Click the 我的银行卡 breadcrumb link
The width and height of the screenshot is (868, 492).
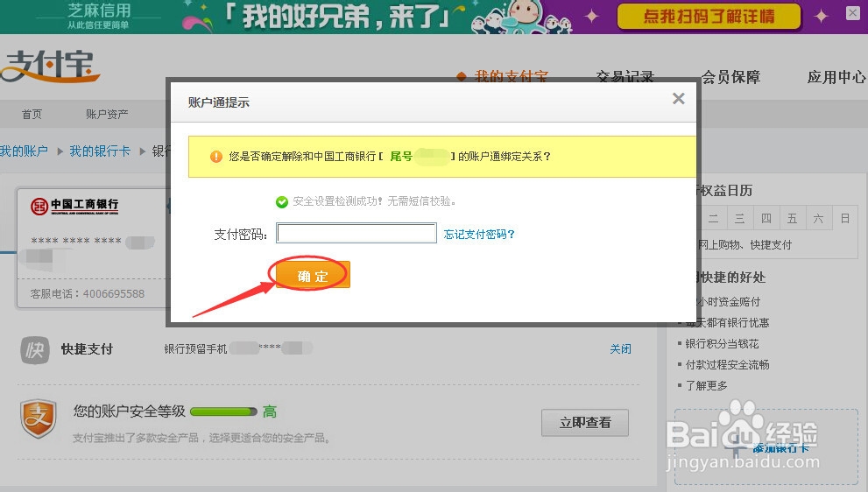[100, 151]
